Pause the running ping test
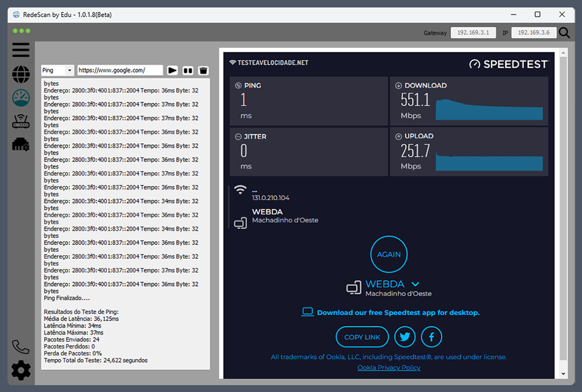Viewport: 582px width, 392px height. pyautogui.click(x=188, y=70)
